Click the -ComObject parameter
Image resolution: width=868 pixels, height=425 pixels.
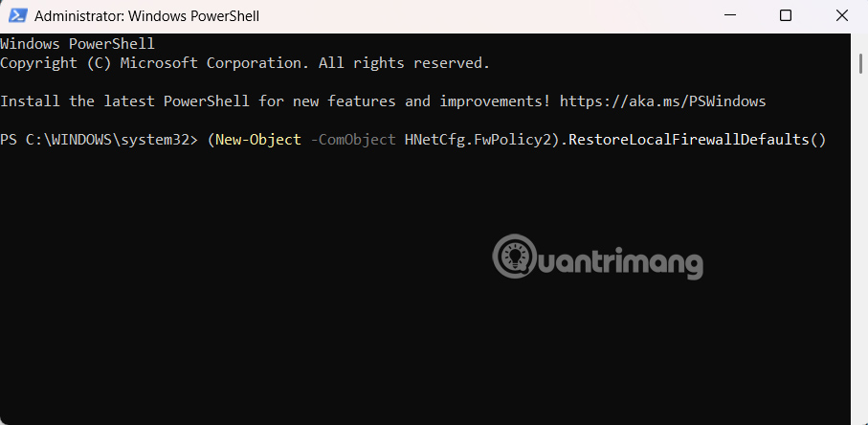[x=352, y=140]
